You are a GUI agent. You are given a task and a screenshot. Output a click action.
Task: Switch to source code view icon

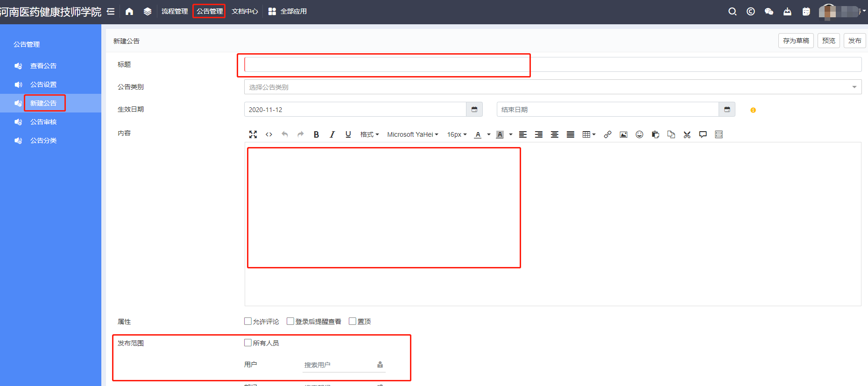tap(269, 134)
